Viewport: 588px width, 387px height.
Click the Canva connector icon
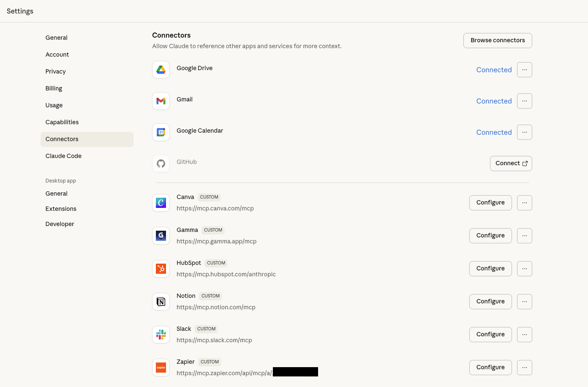click(161, 202)
